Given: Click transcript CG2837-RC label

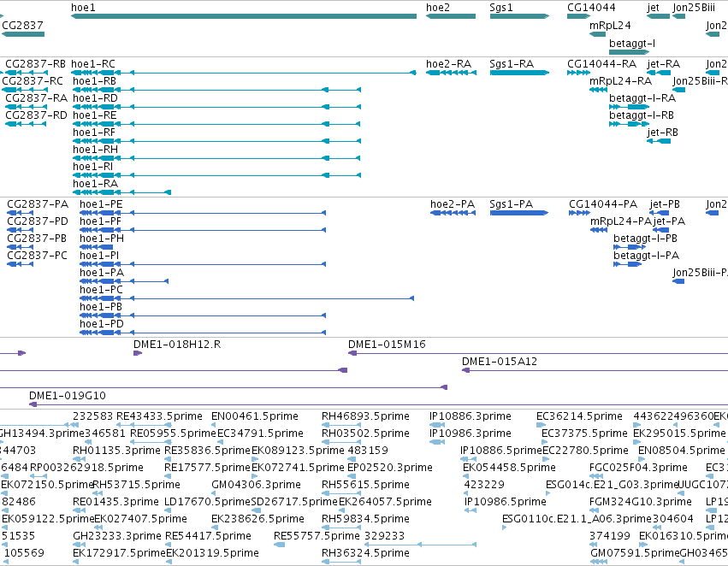Looking at the screenshot, I should pos(33,81).
